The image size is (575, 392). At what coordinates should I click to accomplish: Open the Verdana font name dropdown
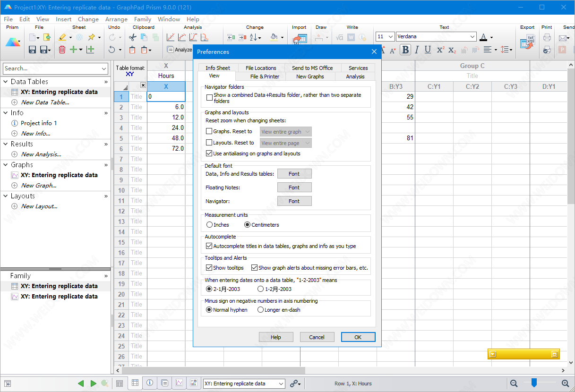[472, 37]
